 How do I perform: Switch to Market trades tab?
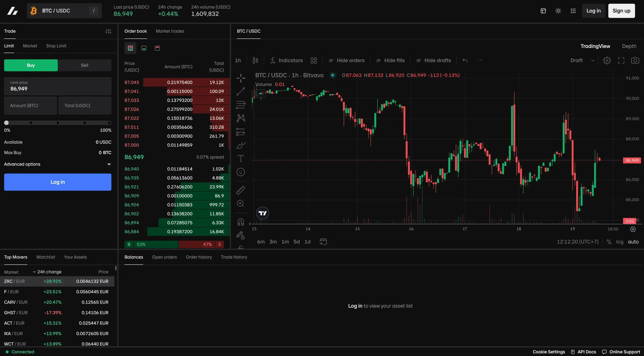pos(170,31)
